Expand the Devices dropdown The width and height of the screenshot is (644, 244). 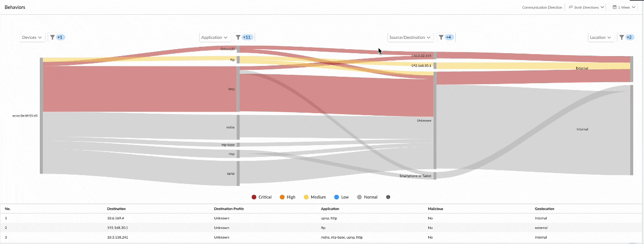pos(32,37)
